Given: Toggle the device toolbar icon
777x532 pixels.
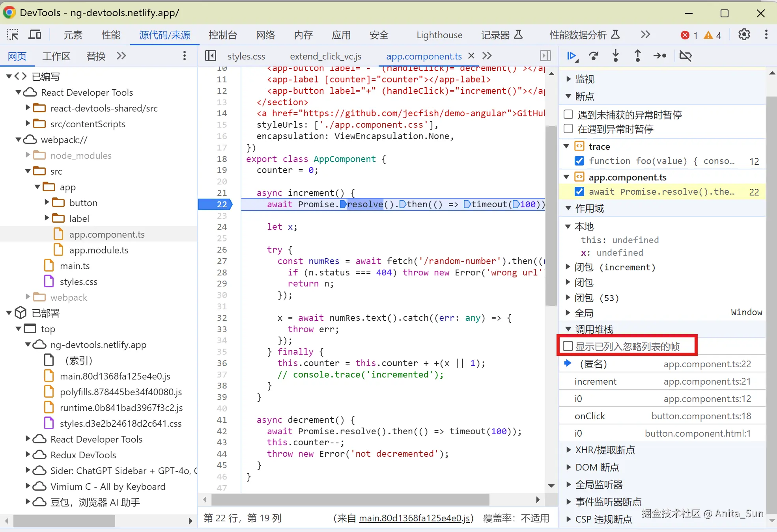Looking at the screenshot, I should point(35,35).
